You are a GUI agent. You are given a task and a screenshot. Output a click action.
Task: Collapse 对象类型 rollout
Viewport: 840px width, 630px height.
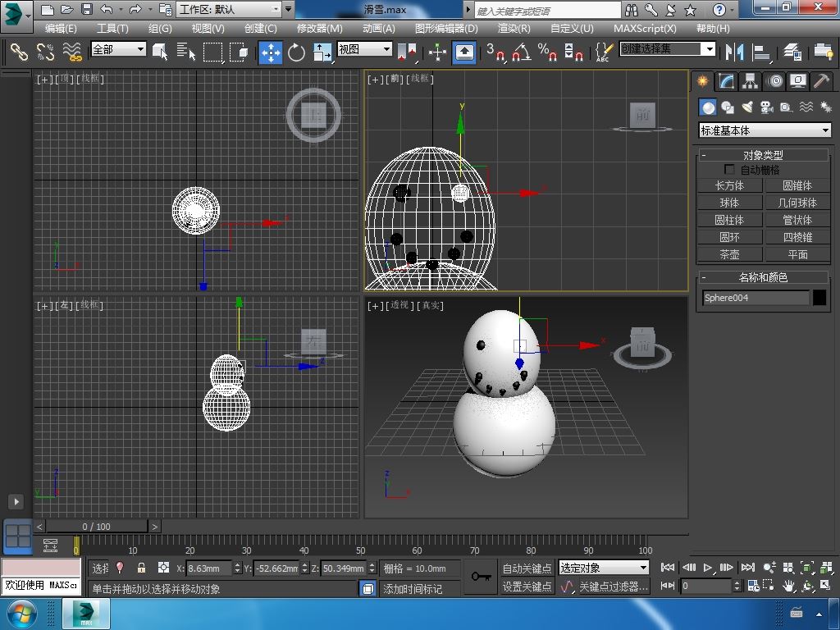tap(764, 155)
